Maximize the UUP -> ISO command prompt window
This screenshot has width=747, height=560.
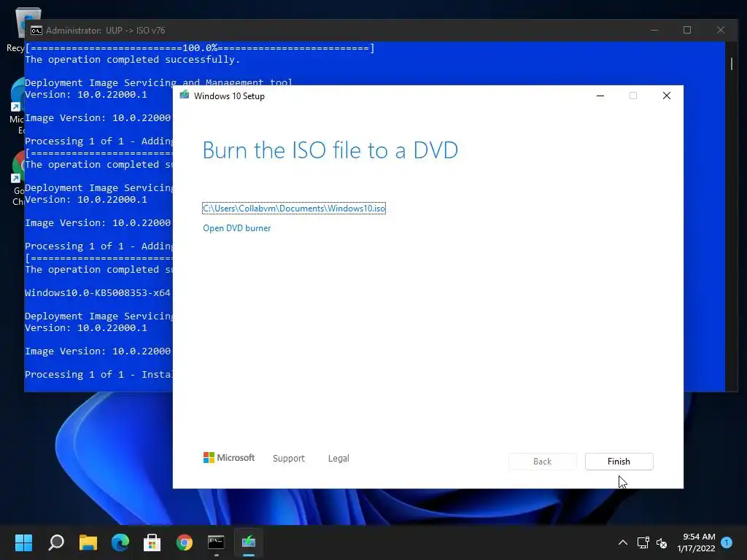[687, 30]
